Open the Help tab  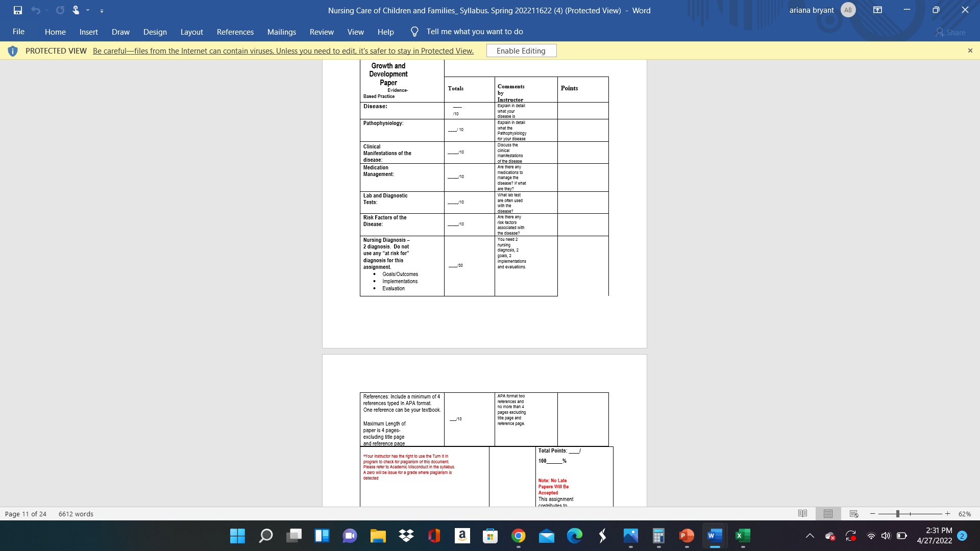tap(385, 32)
